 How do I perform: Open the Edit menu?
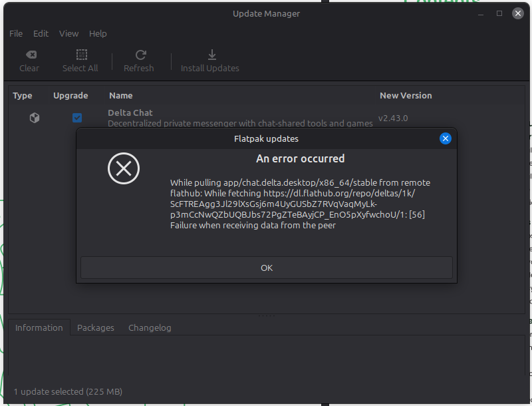click(41, 33)
